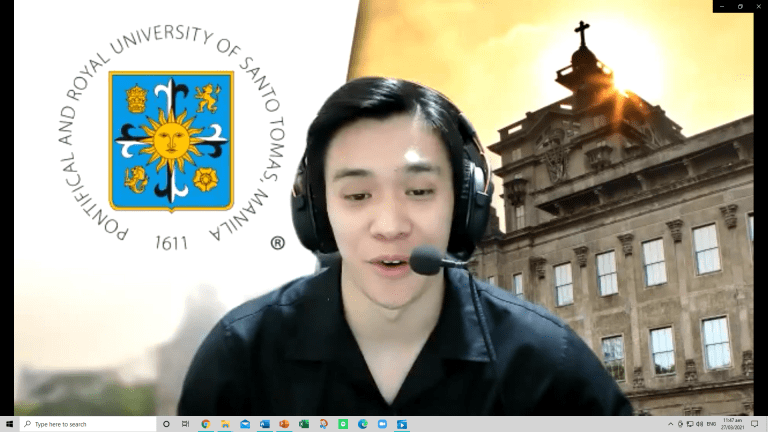Switch to the video player app on taskbar
The height and width of the screenshot is (432, 768).
(x=402, y=424)
